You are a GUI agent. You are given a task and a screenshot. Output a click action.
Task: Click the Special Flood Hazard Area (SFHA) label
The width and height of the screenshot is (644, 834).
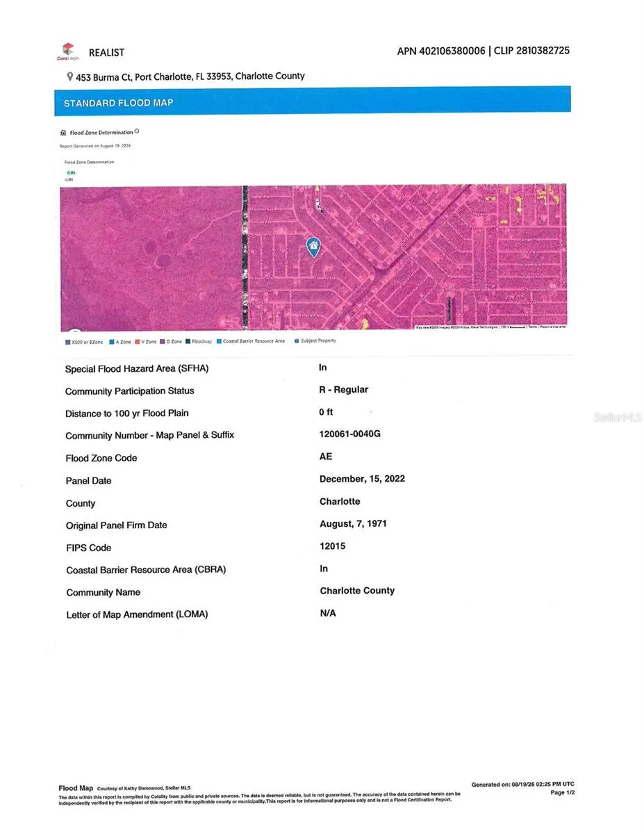tap(137, 369)
